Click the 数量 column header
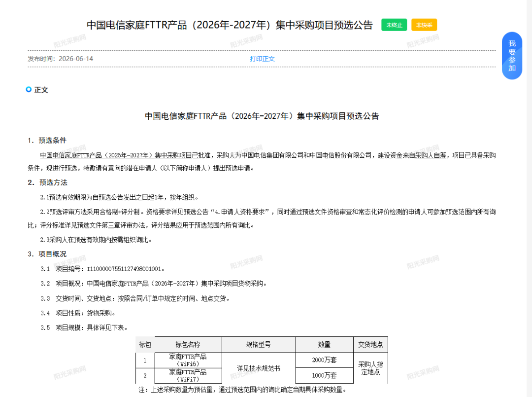 point(324,345)
